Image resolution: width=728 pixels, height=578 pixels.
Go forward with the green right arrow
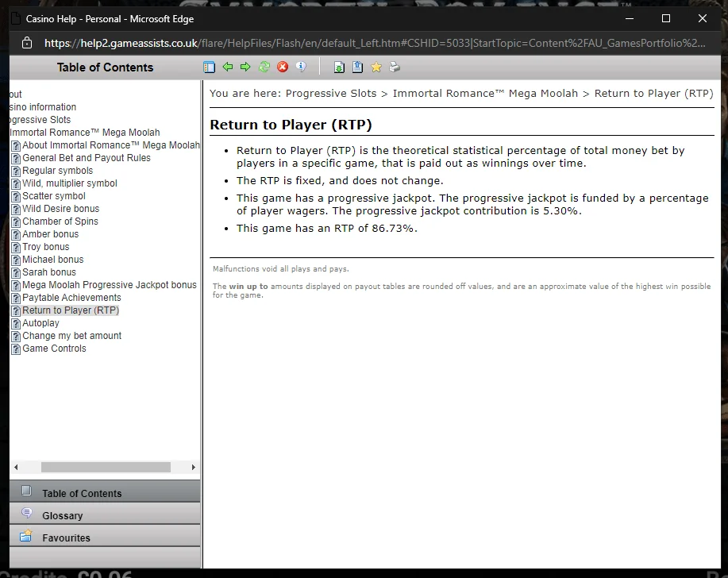[x=245, y=67]
